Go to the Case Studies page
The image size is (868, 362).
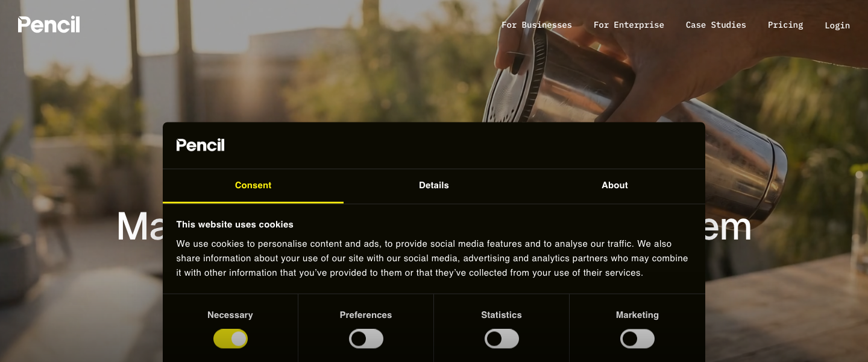(x=715, y=25)
